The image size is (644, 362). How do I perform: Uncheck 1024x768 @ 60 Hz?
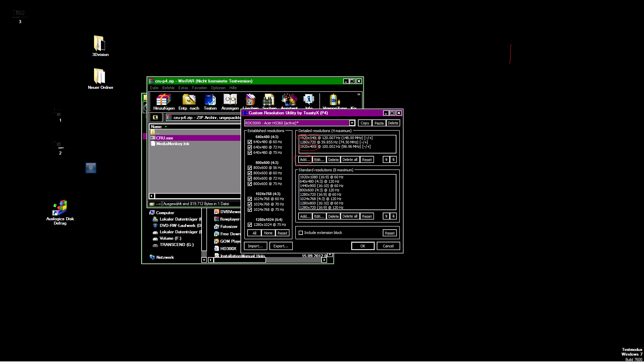[x=250, y=199]
